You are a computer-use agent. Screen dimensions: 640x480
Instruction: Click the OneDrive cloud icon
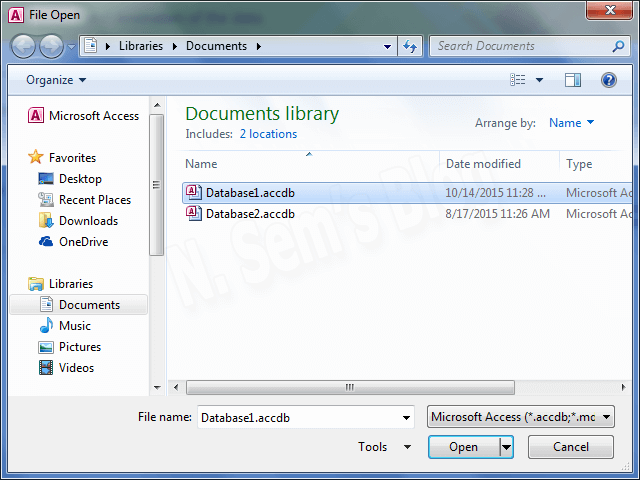(x=46, y=242)
